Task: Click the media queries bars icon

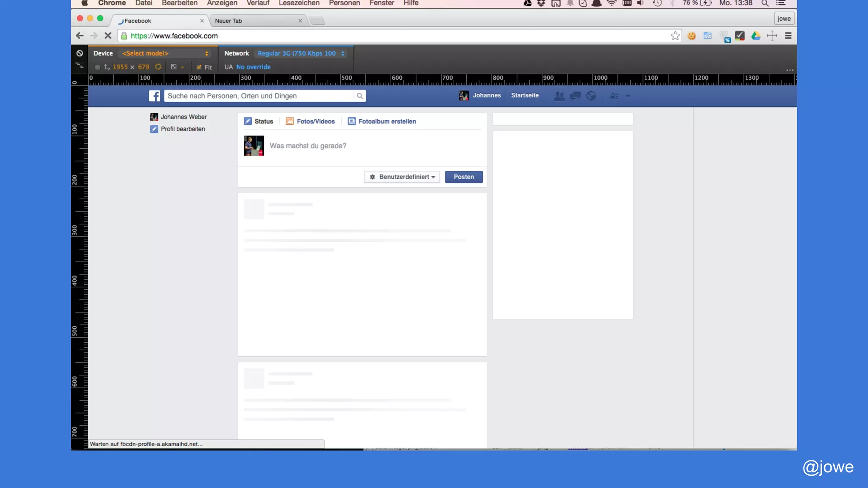Action: click(80, 66)
